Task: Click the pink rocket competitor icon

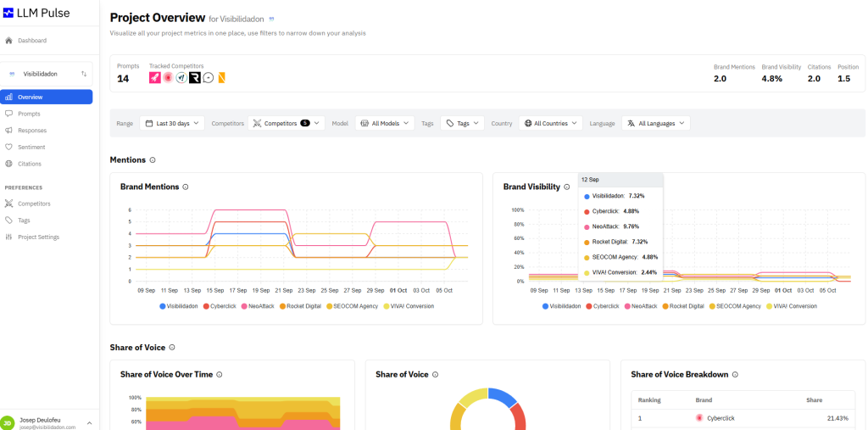Action: [155, 78]
